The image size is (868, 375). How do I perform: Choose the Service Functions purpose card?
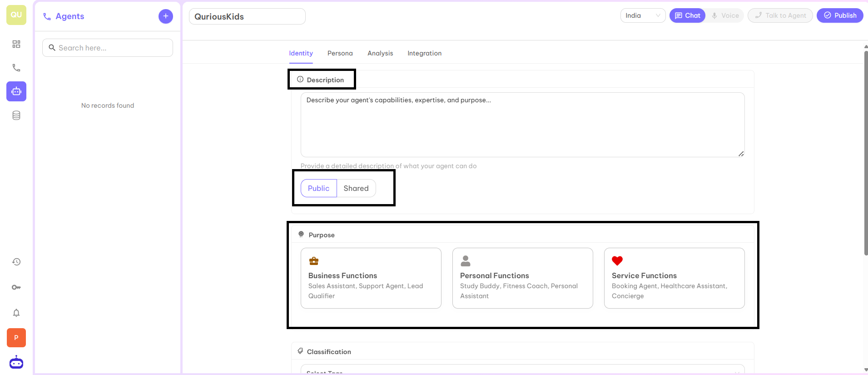pos(675,278)
